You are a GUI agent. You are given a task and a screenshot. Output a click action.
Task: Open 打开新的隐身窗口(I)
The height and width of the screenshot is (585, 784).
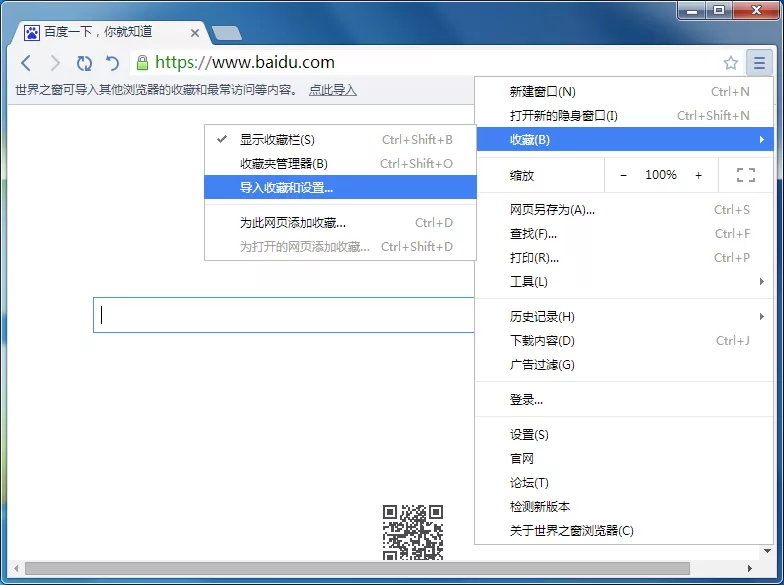pos(625,116)
